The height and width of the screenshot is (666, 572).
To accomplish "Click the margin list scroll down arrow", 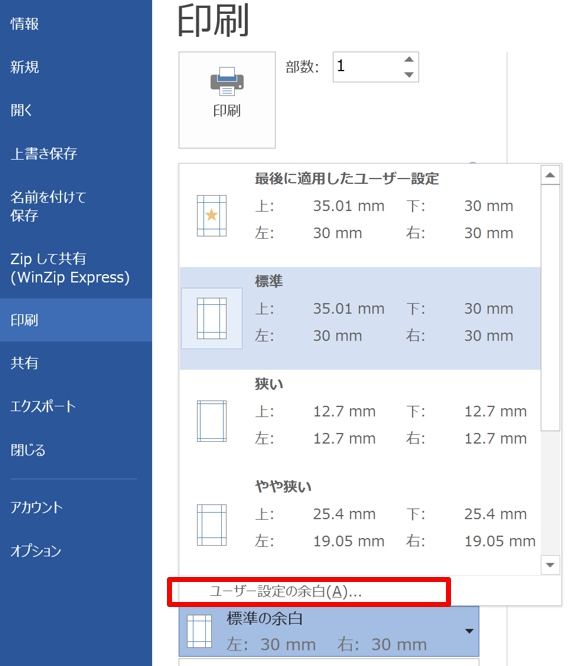I will pyautogui.click(x=550, y=565).
